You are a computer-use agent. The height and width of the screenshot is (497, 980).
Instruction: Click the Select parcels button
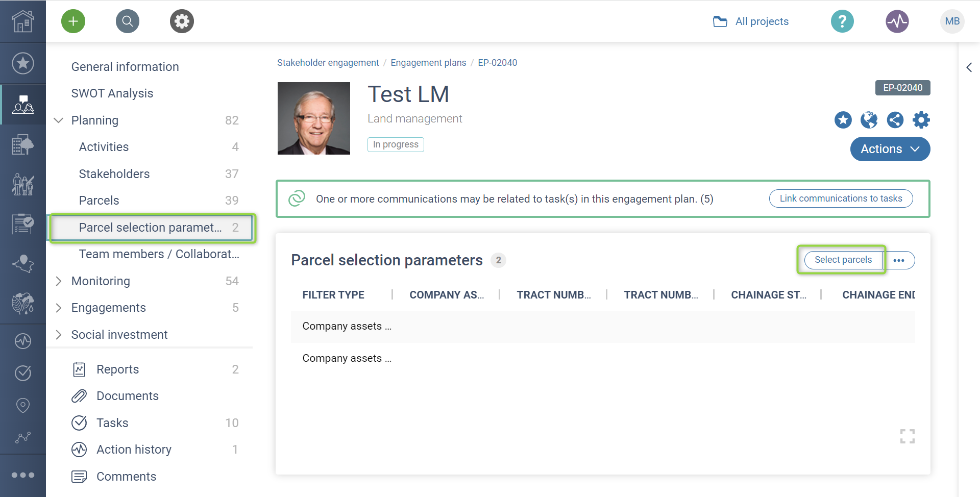click(x=843, y=260)
